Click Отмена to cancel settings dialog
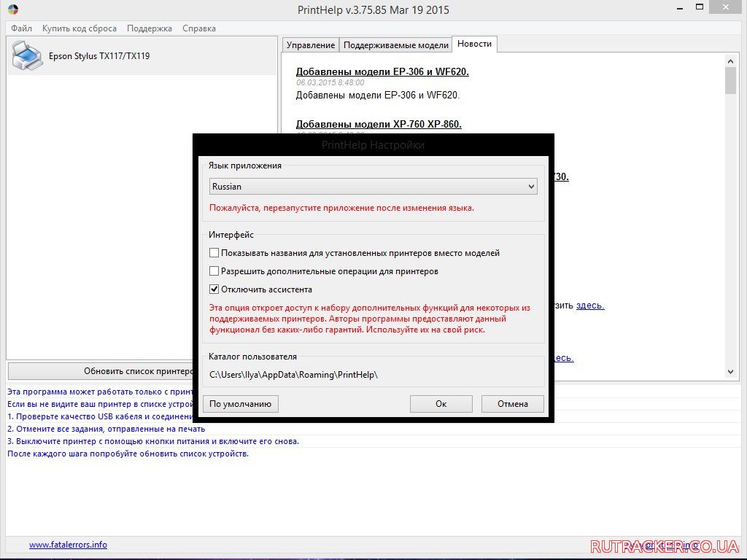Viewport: 747px width, 560px height. (513, 404)
